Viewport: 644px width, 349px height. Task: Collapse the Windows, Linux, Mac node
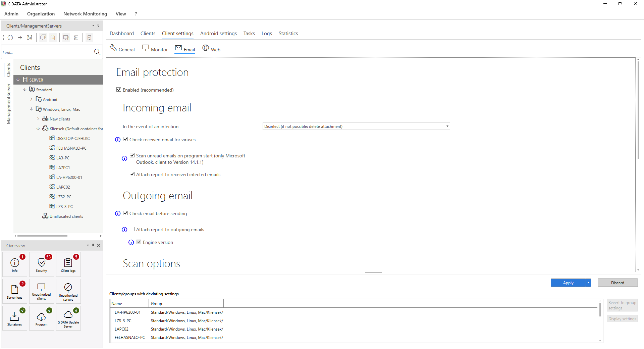(x=32, y=109)
